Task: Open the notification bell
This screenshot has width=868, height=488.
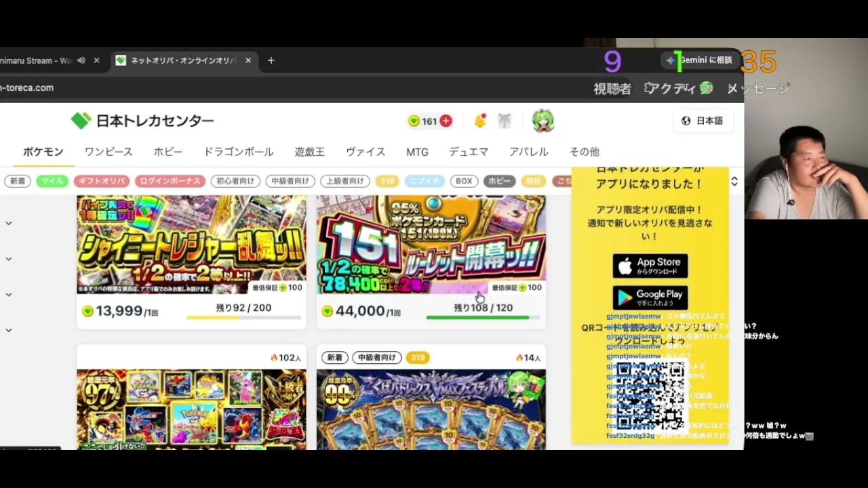Action: [x=480, y=121]
